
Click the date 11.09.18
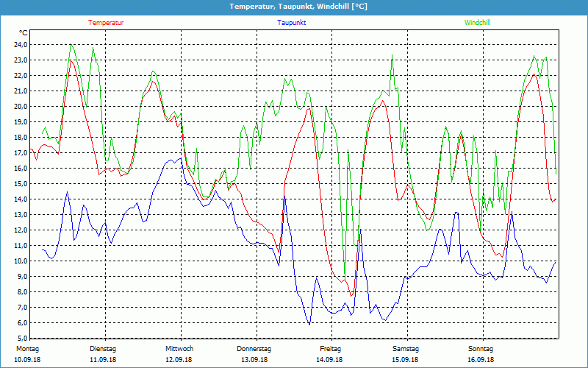[x=103, y=360]
